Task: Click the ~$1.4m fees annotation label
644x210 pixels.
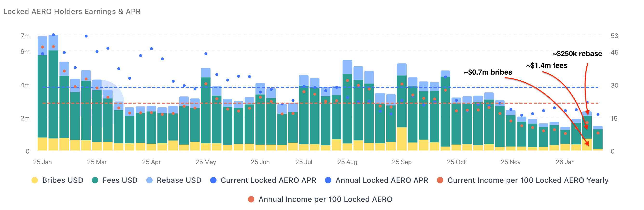Action: coord(546,65)
